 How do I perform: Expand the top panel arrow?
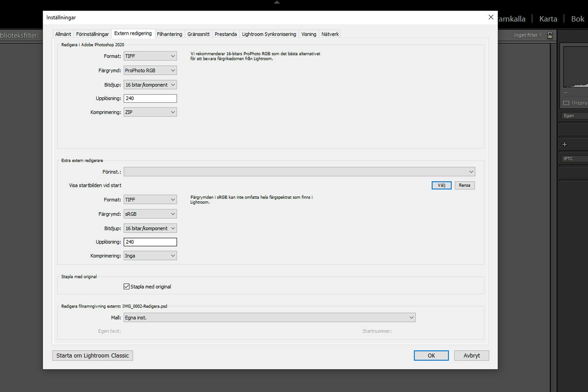click(x=277, y=2)
